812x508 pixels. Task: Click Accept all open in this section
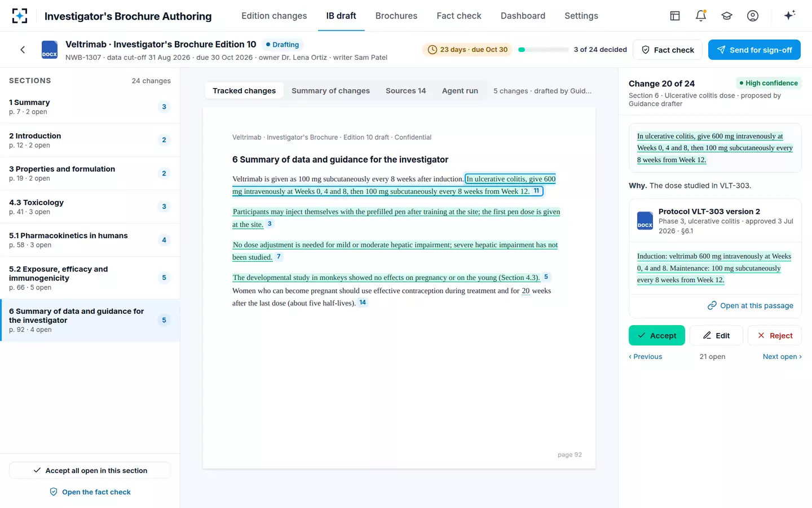(90, 470)
